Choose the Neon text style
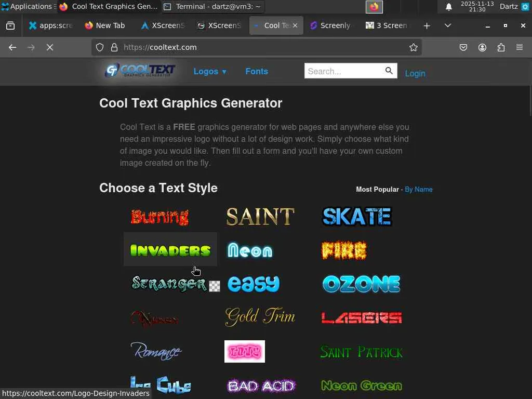This screenshot has height=399, width=532. pyautogui.click(x=250, y=250)
